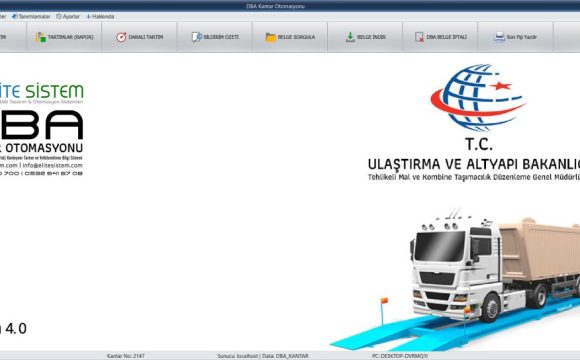The image size is (580, 360).
Task: Open the Tanımlamalar menu
Action: 31,16
